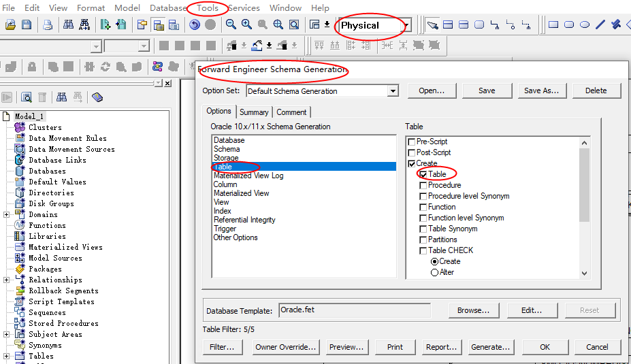Check the Table Synonym checkbox
The height and width of the screenshot is (364, 631).
[423, 229]
